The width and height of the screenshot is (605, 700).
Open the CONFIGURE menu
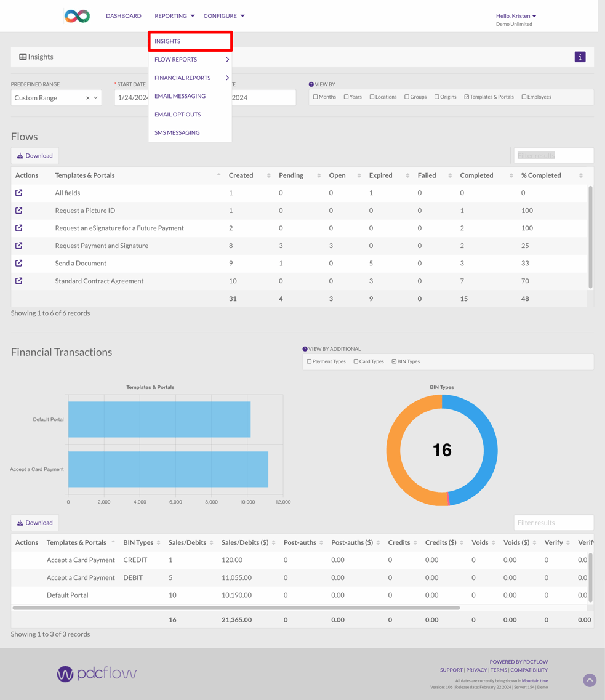(220, 16)
